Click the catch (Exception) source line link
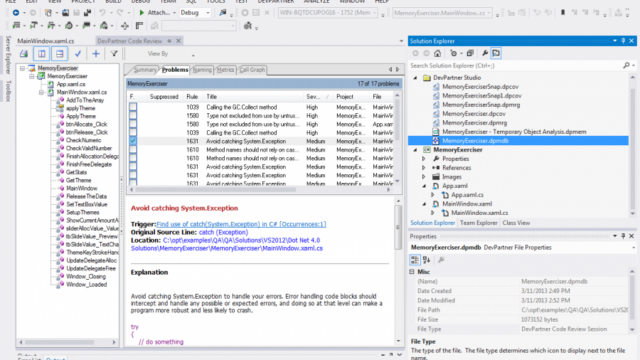640x360 pixels. pos(223,232)
